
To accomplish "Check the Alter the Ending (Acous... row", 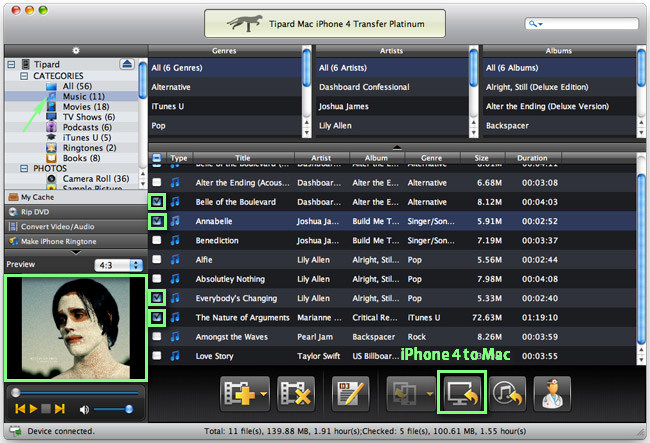I will click(157, 182).
